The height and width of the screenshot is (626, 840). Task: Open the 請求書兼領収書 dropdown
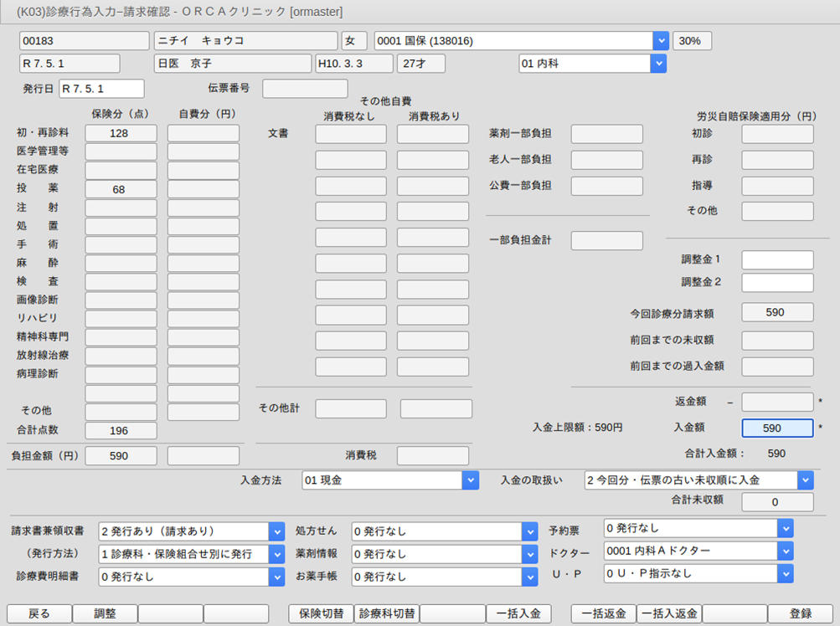(x=276, y=531)
